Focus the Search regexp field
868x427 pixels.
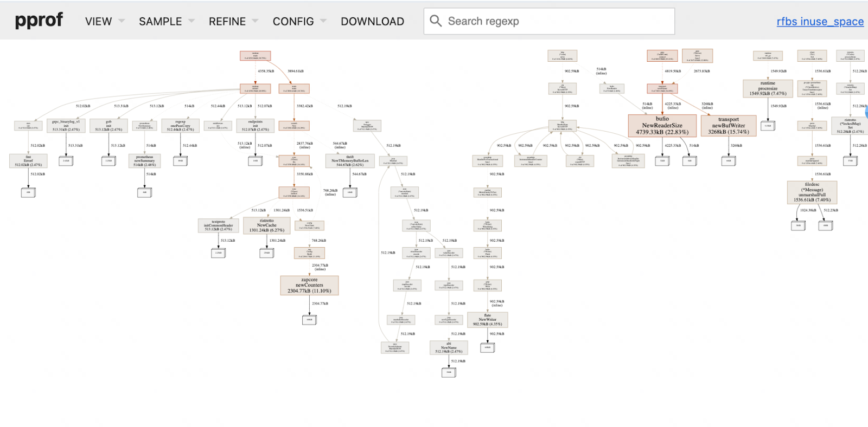click(x=549, y=21)
